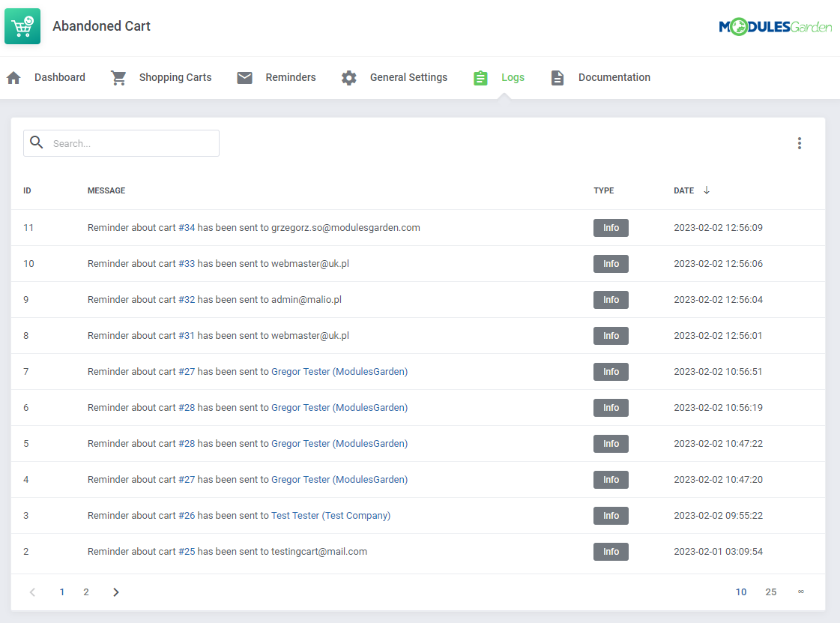Click the search magnifier icon

[37, 142]
